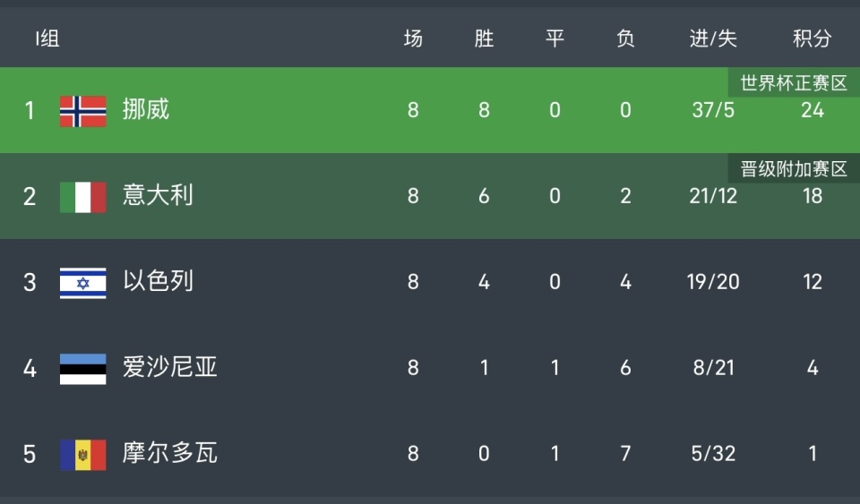The width and height of the screenshot is (860, 504).
Task: Sort by the 积分 column header
Action: pyautogui.click(x=812, y=38)
